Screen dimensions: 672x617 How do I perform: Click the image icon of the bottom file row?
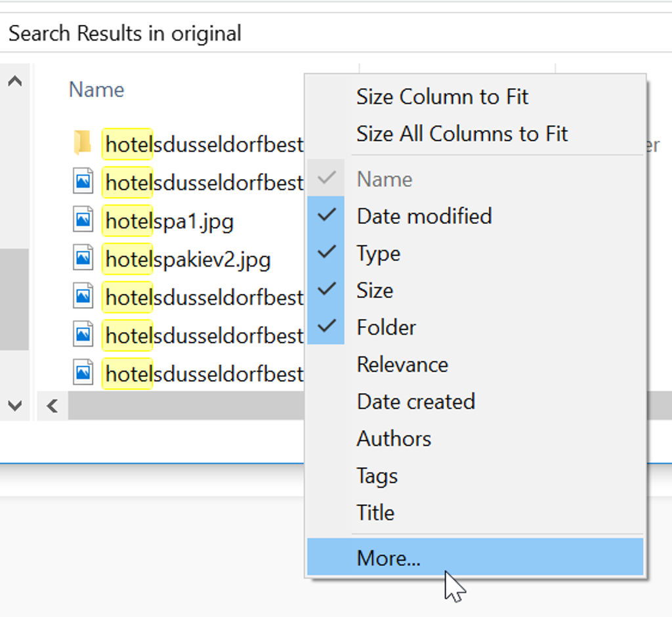(x=83, y=373)
